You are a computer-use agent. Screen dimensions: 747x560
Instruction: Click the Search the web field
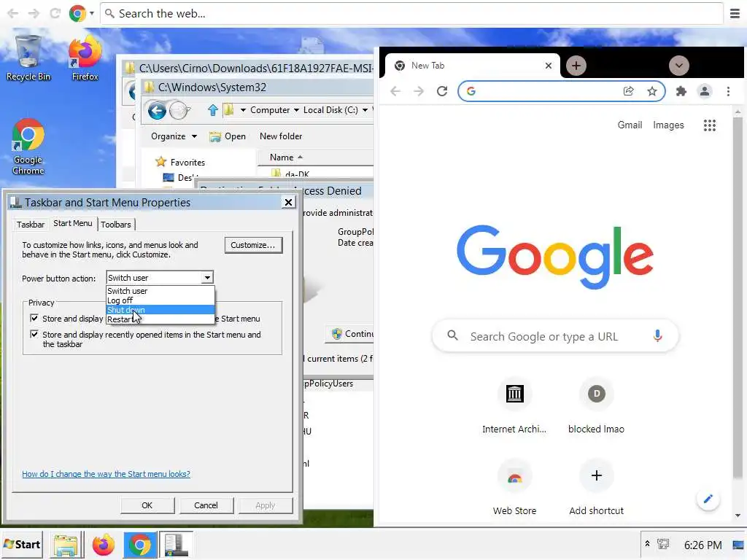(413, 13)
